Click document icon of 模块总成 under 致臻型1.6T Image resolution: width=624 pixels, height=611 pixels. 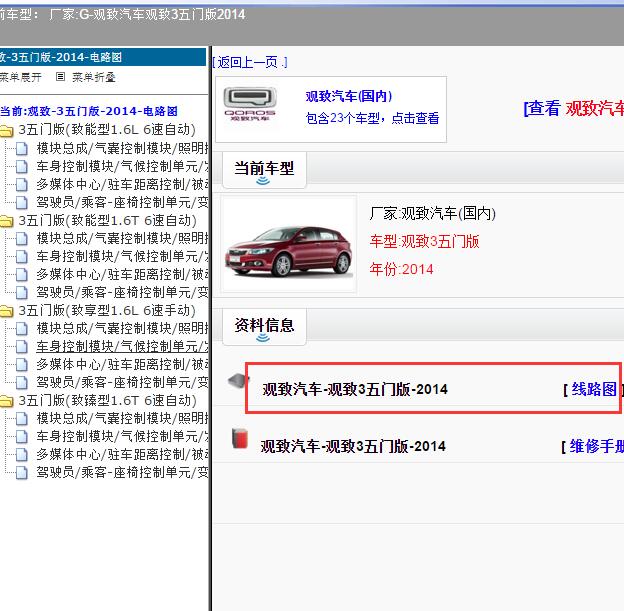point(21,418)
